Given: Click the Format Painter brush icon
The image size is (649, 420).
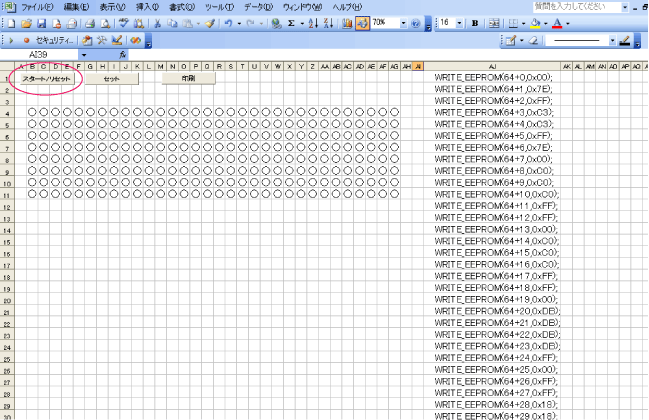Looking at the screenshot, I should (210, 22).
